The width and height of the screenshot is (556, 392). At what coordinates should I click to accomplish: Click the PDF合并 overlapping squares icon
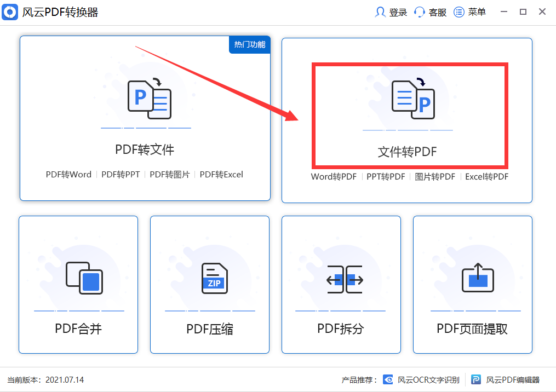point(84,278)
